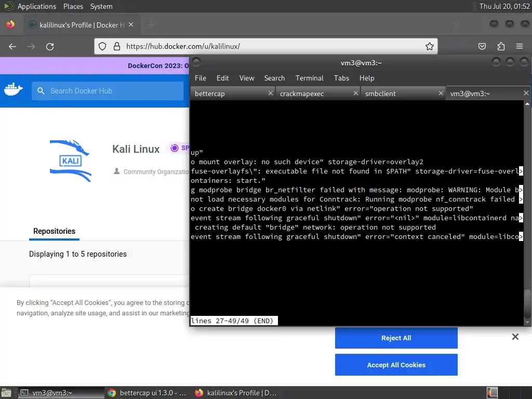Image resolution: width=532 pixels, height=399 pixels.
Task: Click the search magnifier icon in Docker Hub
Action: 41,91
